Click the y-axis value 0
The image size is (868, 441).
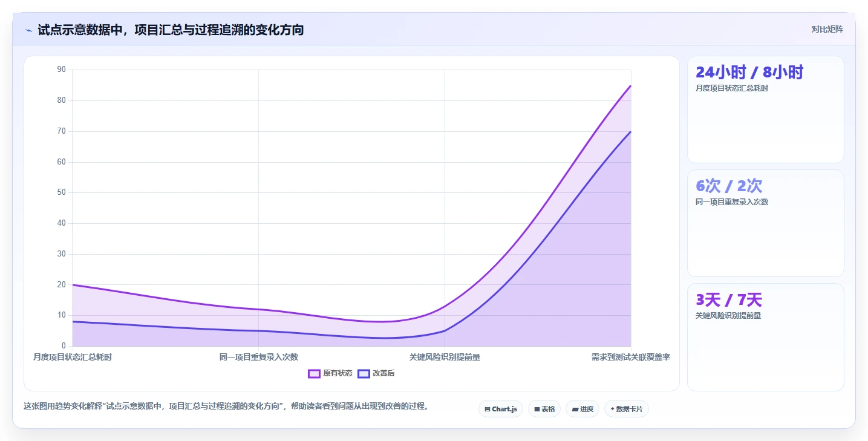pos(64,346)
